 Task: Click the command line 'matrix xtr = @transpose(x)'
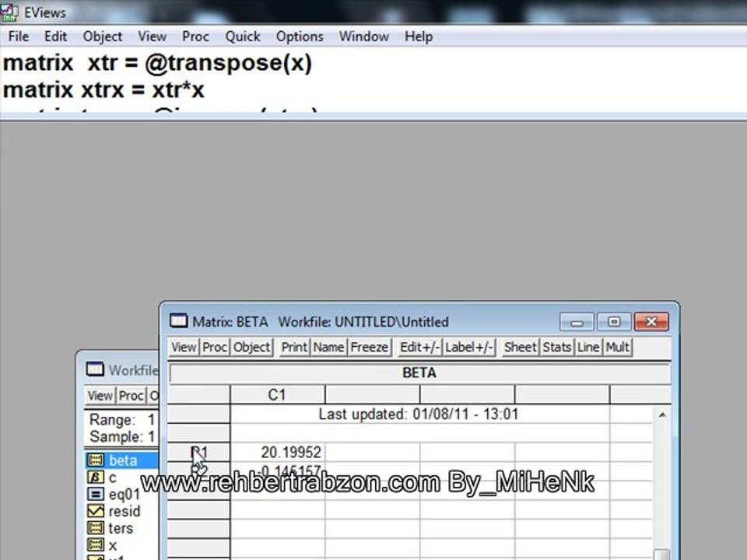click(158, 63)
